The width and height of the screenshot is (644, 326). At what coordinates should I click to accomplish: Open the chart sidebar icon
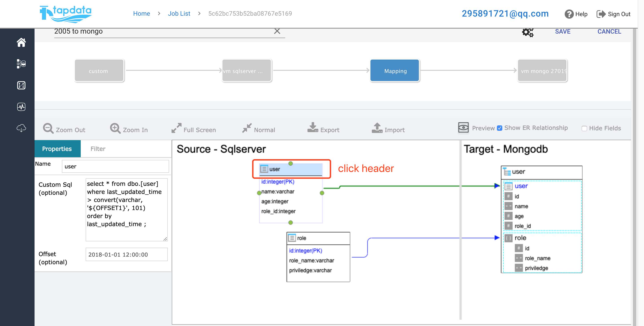(21, 85)
